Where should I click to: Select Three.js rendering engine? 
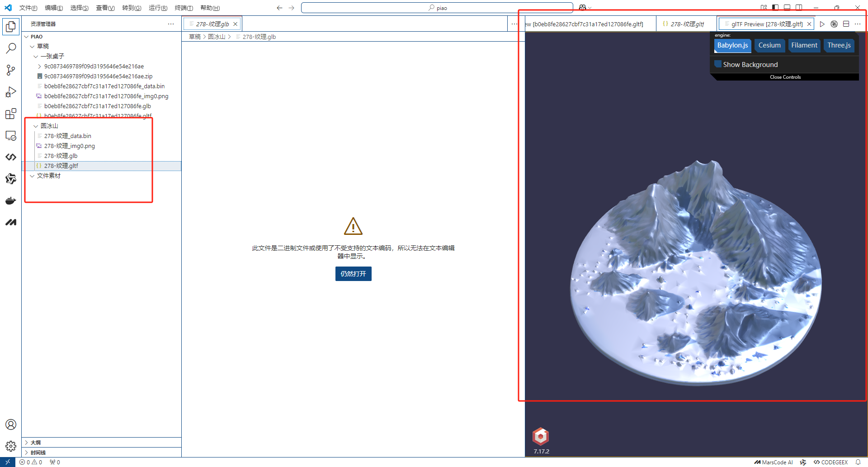click(x=839, y=45)
